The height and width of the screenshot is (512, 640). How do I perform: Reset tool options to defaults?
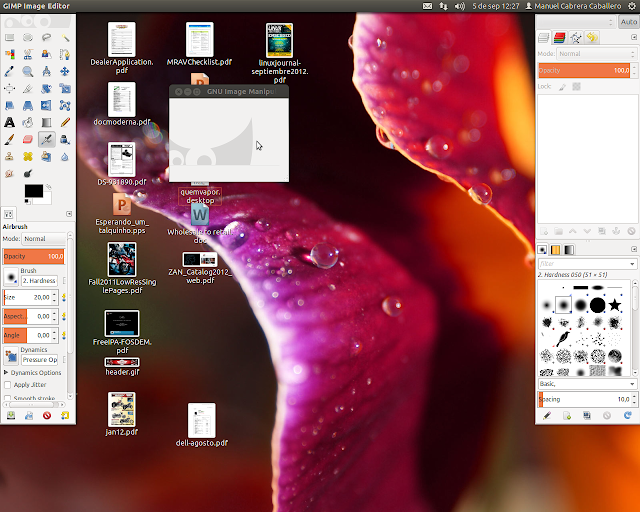click(x=65, y=416)
